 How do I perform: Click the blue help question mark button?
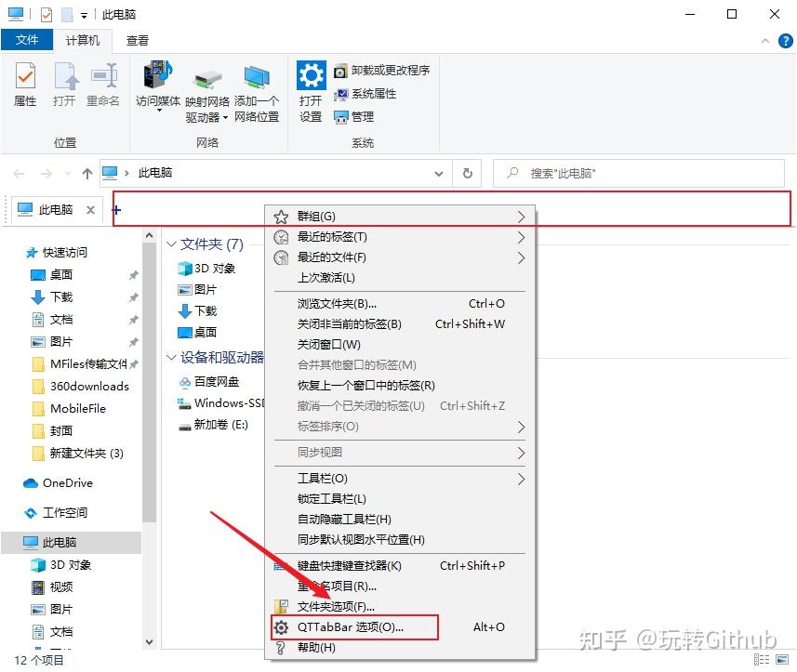tap(784, 40)
